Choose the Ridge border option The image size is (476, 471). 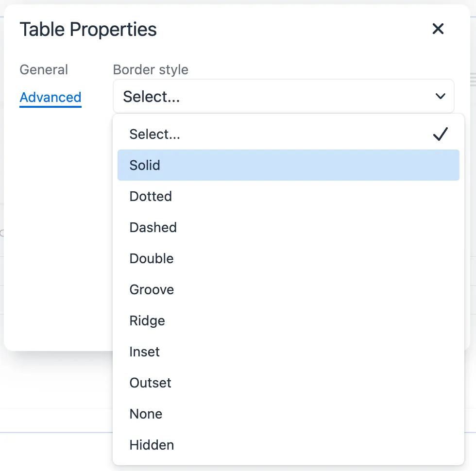[x=147, y=321]
